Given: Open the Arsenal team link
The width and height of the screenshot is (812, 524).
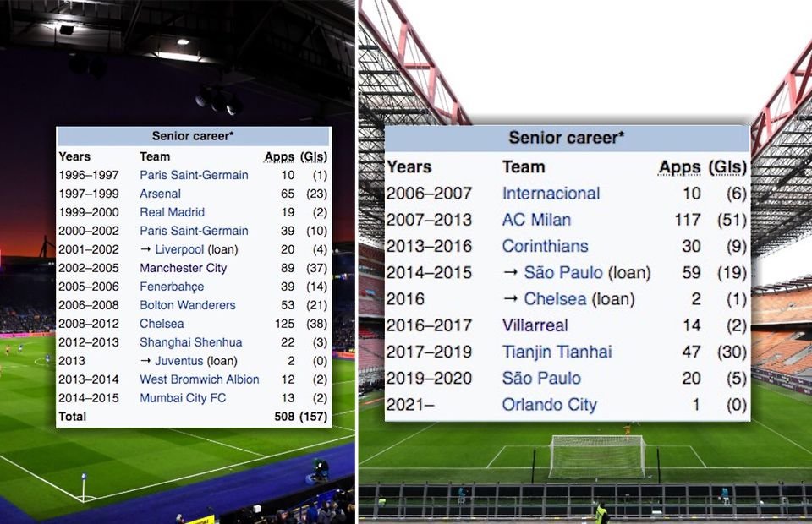Looking at the screenshot, I should [160, 194].
